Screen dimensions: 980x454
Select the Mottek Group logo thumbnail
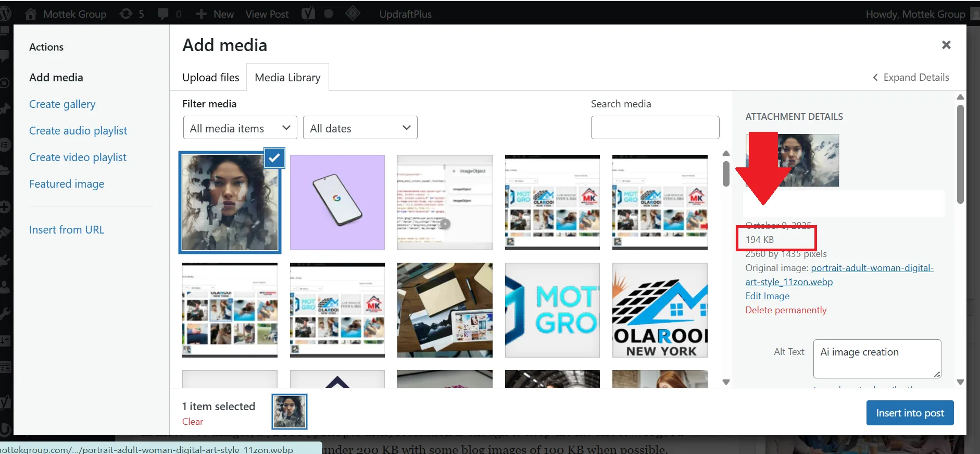[552, 310]
